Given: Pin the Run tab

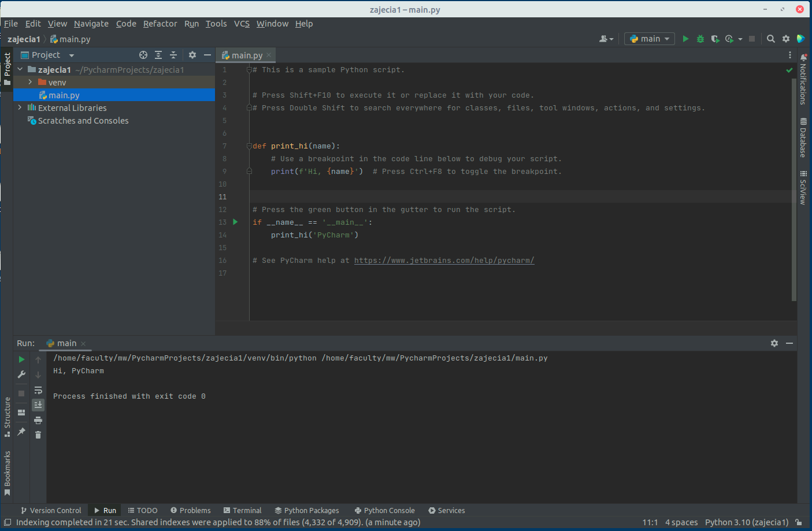Looking at the screenshot, I should click(x=21, y=432).
